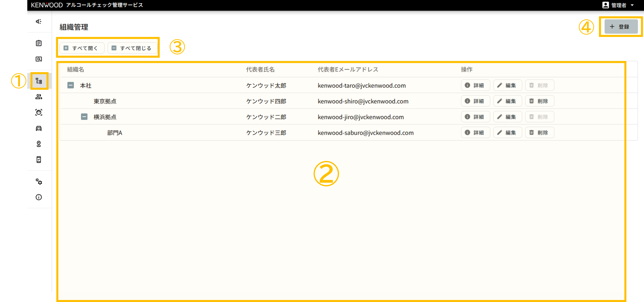Open the gears settings sidebar icon
Screen dimensions: 644x302
coord(39,182)
